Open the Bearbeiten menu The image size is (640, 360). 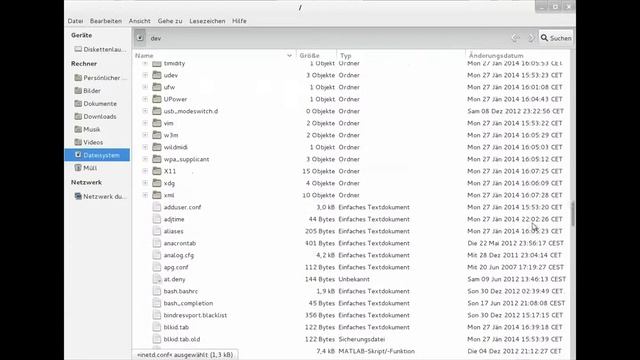tap(106, 21)
